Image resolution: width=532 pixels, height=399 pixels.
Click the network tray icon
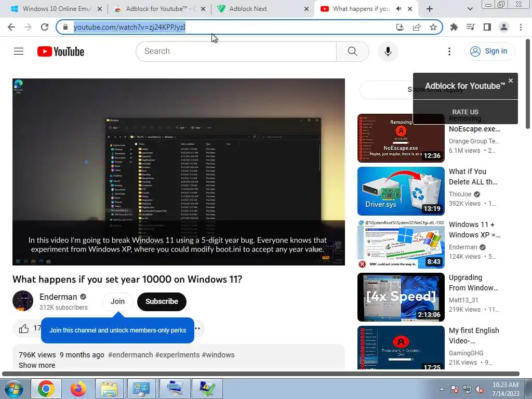click(x=467, y=390)
